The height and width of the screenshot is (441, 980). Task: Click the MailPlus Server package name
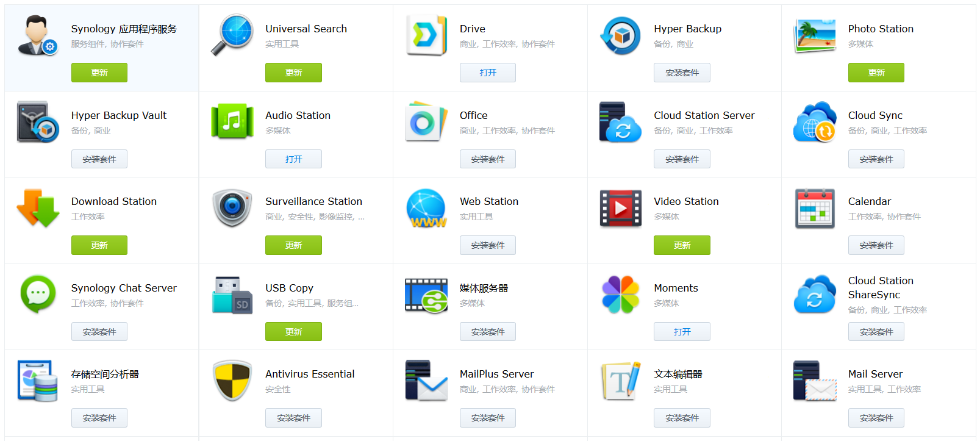coord(496,374)
